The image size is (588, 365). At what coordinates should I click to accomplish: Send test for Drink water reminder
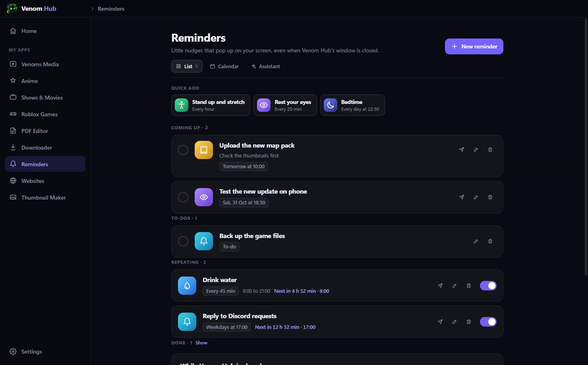point(440,286)
